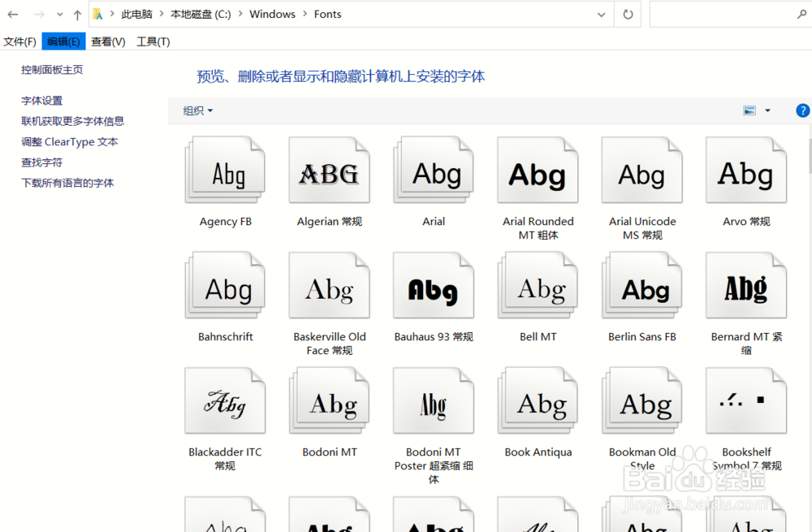Expand chevron after Windows in path

click(304, 14)
